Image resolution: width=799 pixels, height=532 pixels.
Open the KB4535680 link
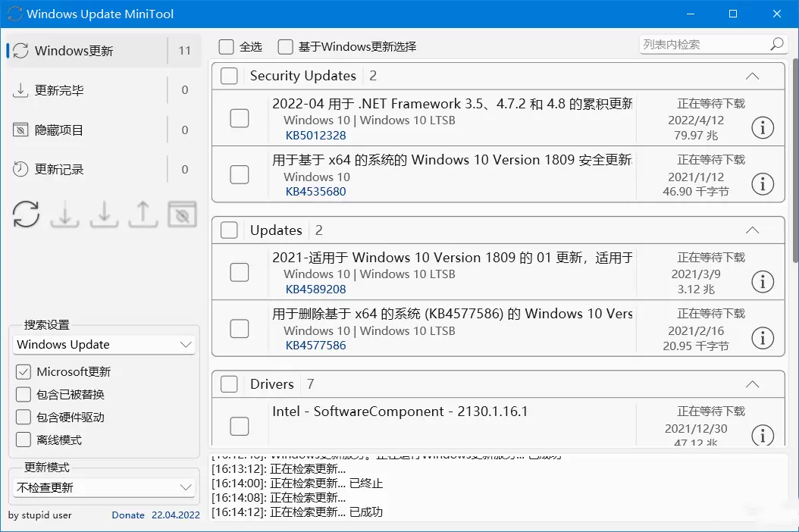[315, 192]
